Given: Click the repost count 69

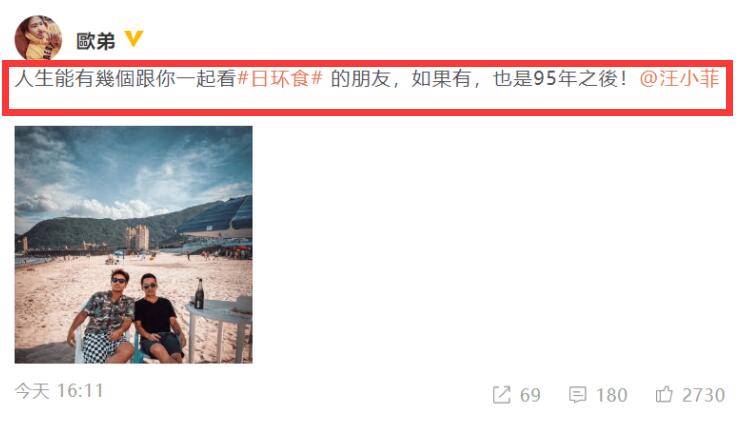Looking at the screenshot, I should 530,395.
